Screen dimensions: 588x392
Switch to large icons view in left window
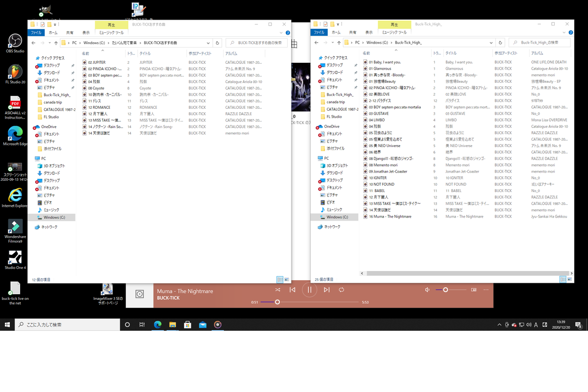tap(287, 279)
